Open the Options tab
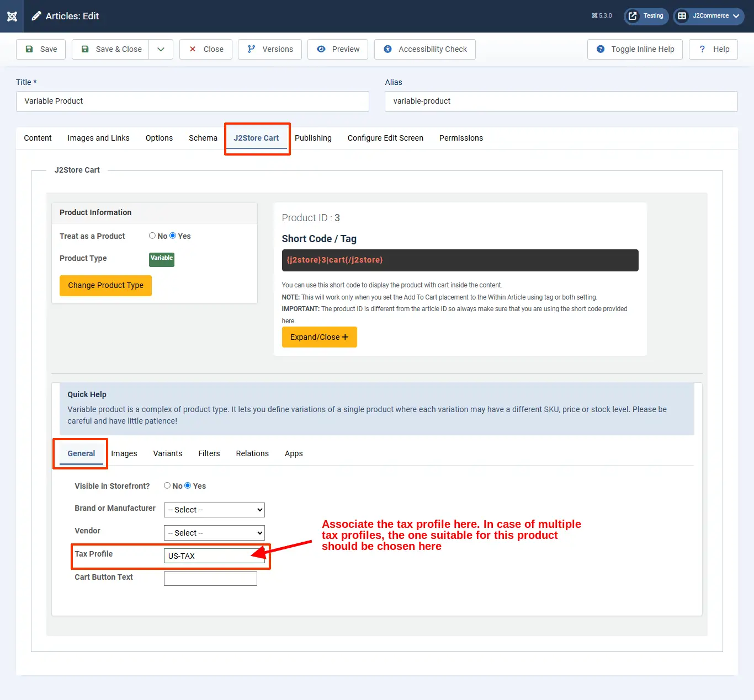 coord(159,138)
